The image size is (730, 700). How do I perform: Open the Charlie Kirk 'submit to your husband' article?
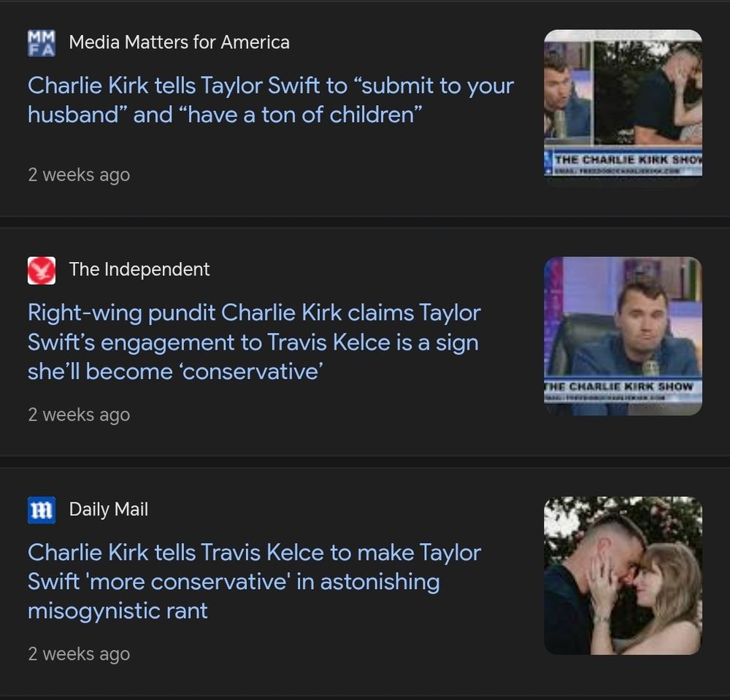coord(269,100)
